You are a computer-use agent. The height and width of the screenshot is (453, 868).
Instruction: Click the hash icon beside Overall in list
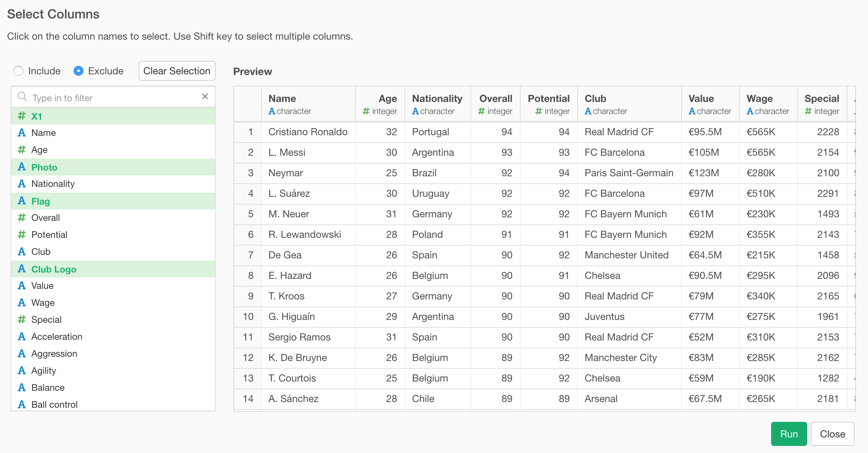[x=22, y=218]
